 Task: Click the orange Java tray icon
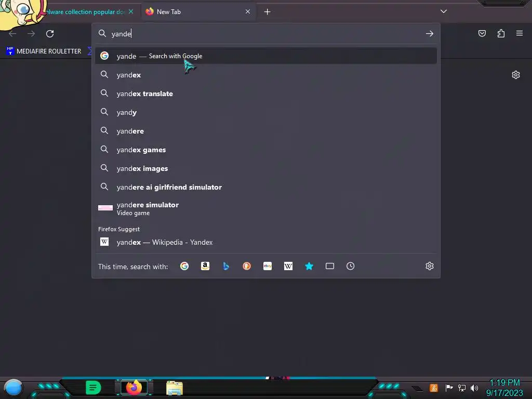coord(434,388)
